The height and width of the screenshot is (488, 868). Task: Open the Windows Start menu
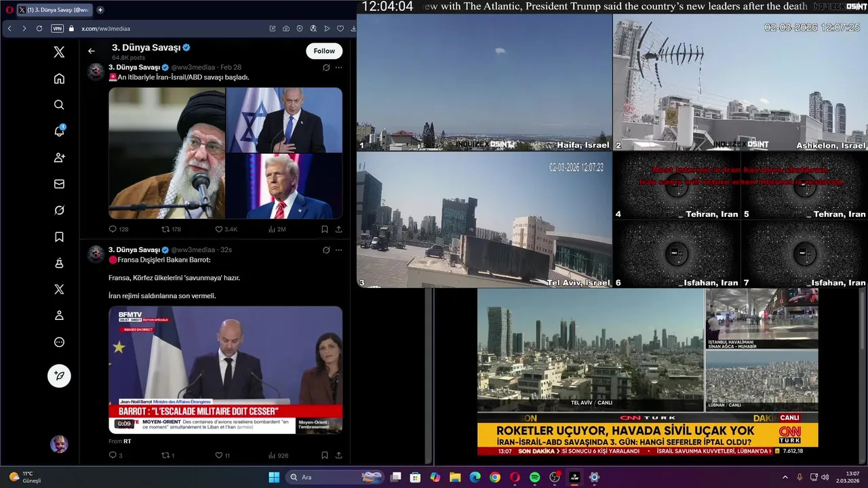pos(274,477)
